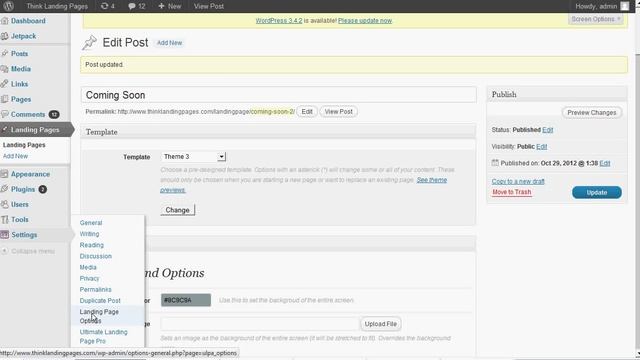
Task: Open Reading in the Settings flyout
Action: point(92,245)
